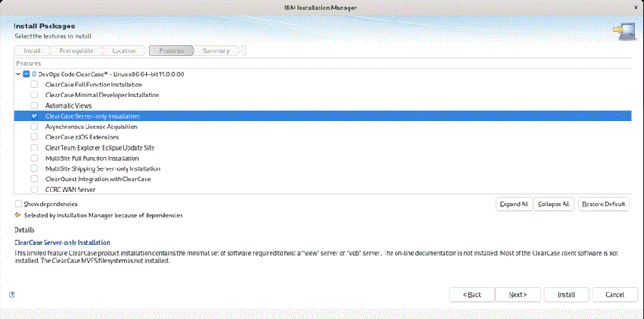The height and width of the screenshot is (319, 644).
Task: Select ClearQuest Integration with ClearCase row
Action: pyautogui.click(x=322, y=180)
